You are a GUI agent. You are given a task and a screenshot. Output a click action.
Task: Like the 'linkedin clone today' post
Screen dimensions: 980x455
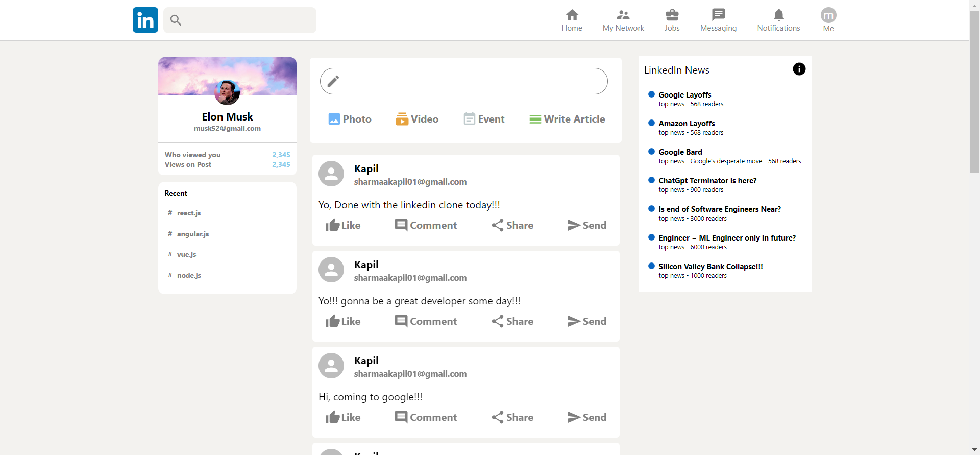coord(343,225)
